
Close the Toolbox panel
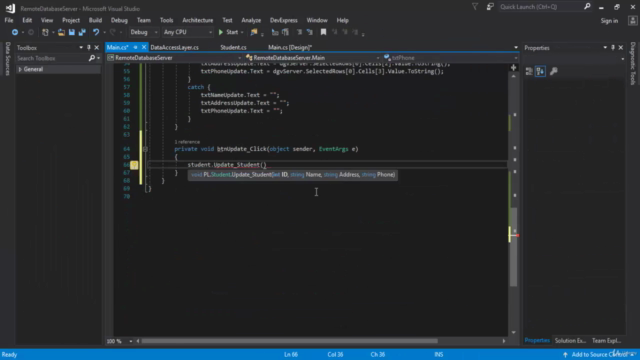[97, 48]
